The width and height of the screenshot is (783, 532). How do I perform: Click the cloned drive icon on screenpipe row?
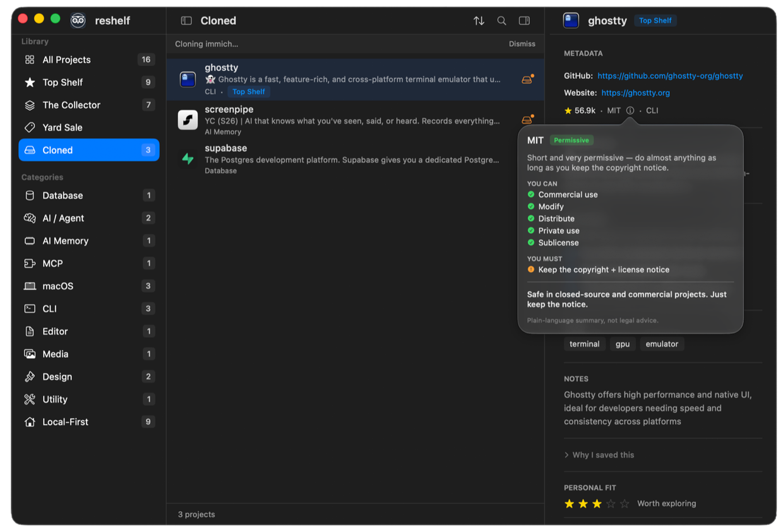[527, 119]
